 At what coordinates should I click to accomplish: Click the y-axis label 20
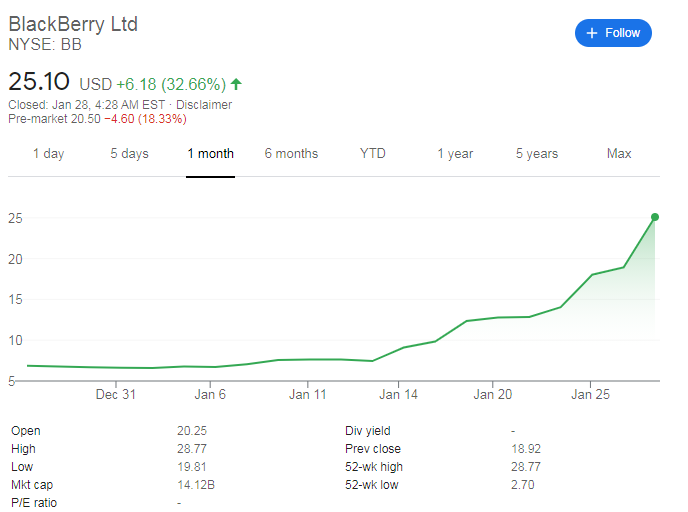(15, 259)
